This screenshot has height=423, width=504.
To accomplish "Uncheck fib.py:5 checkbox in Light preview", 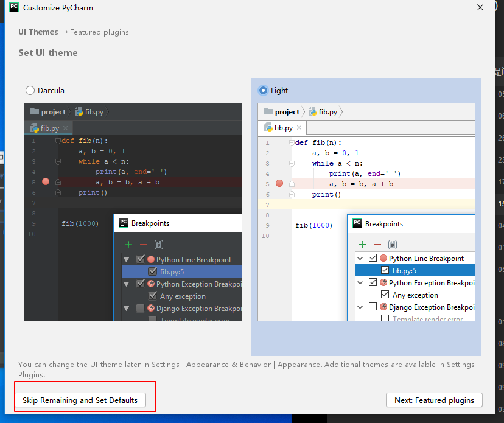I will pos(385,270).
